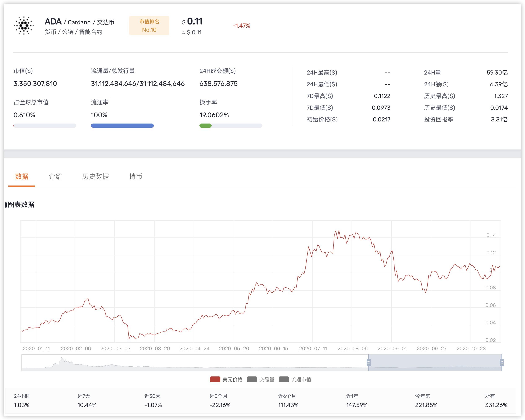Toggle the 交易量 legend series
The height and width of the screenshot is (420, 525).
[x=267, y=379]
